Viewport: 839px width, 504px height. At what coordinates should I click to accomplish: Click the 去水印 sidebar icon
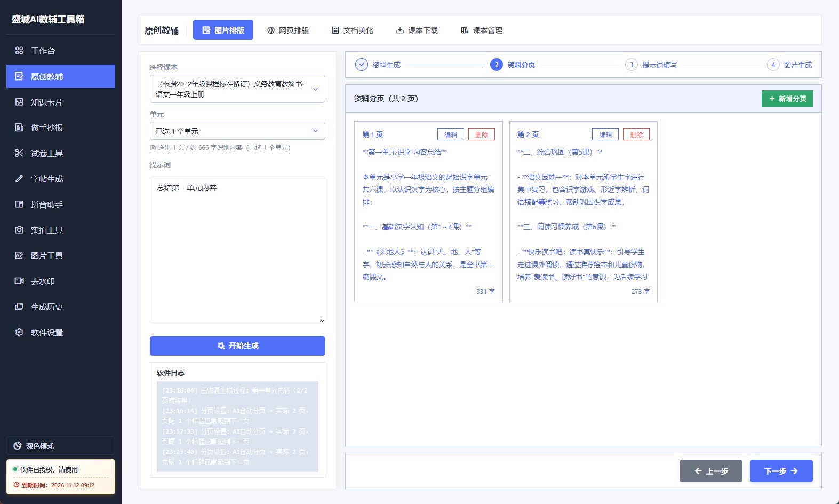pyautogui.click(x=19, y=281)
